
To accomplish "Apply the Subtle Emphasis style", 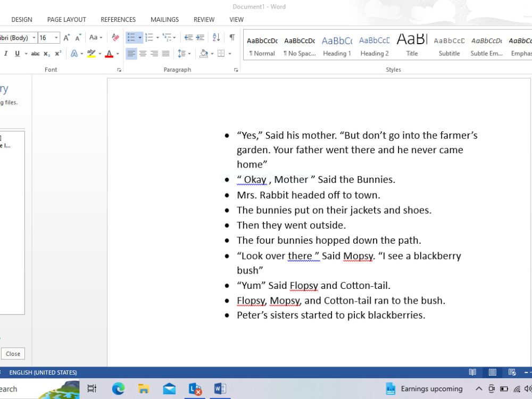I will tap(487, 46).
